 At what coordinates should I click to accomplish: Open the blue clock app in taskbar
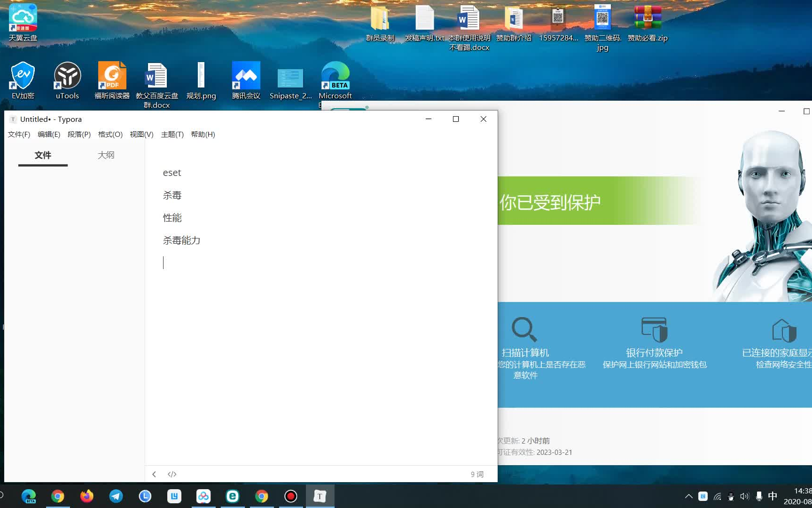[x=145, y=496]
